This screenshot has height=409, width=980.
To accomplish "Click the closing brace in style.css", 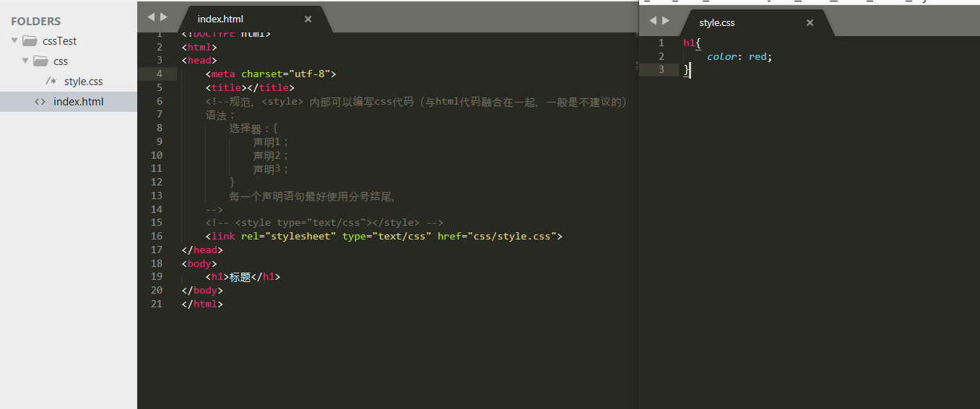I will point(686,69).
